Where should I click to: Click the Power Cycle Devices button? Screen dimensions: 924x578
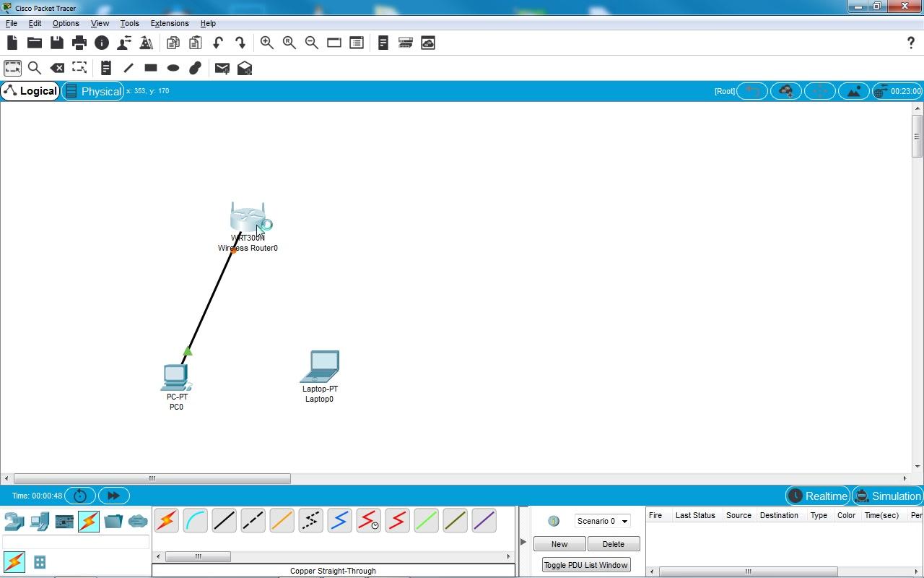pos(80,496)
